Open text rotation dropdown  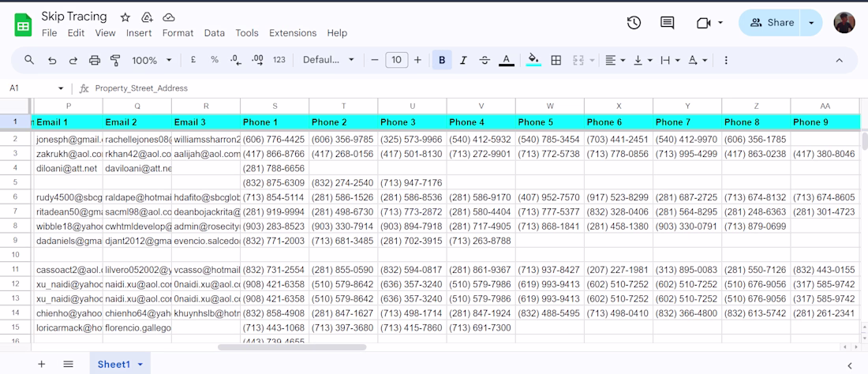point(697,60)
